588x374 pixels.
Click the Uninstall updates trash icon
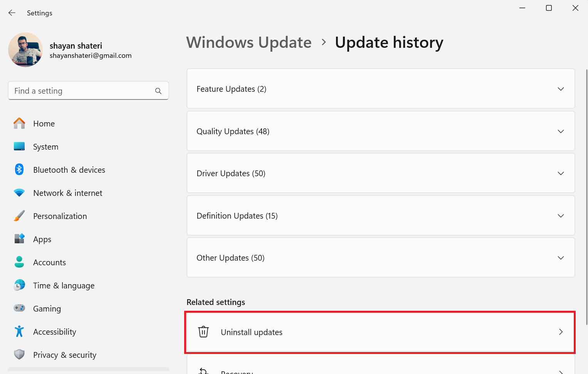coord(203,332)
